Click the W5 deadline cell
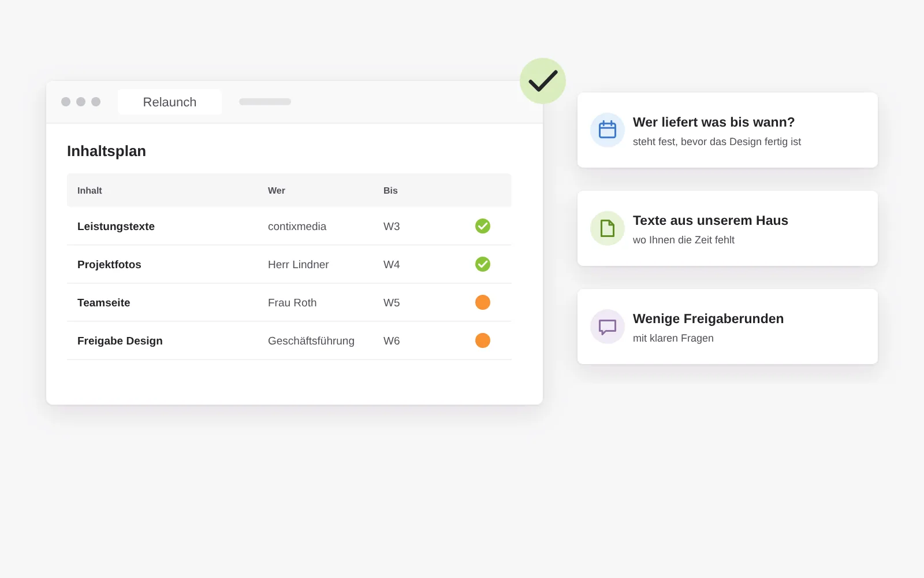This screenshot has height=578, width=924. click(392, 303)
